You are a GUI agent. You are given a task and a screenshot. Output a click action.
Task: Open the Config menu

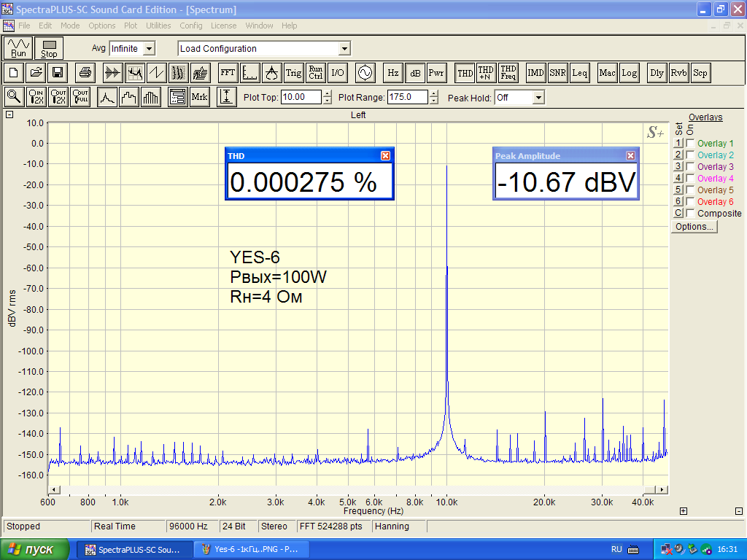[x=191, y=26]
